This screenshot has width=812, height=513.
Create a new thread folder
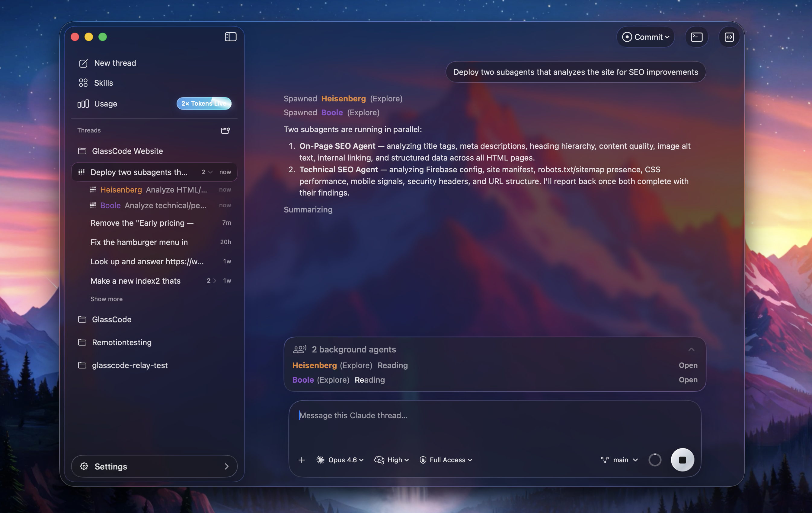225,130
